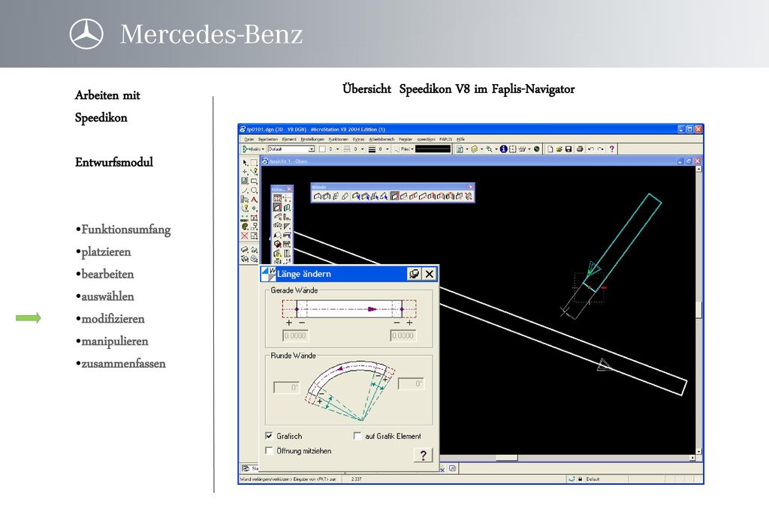
Task: Click the blue Info 'i' toolbar icon
Action: (x=504, y=149)
